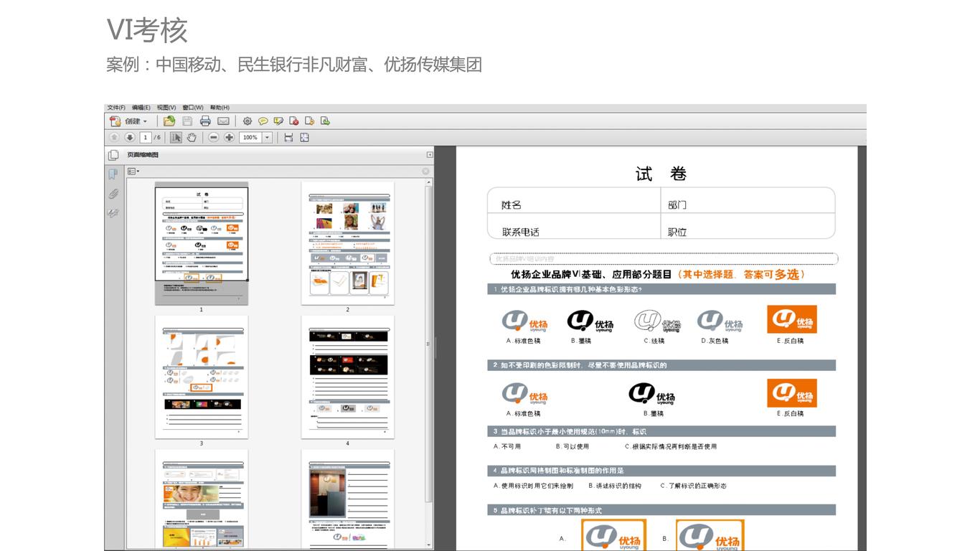This screenshot has height=551, width=980.
Task: Select page 3 thumbnail
Action: coord(202,377)
